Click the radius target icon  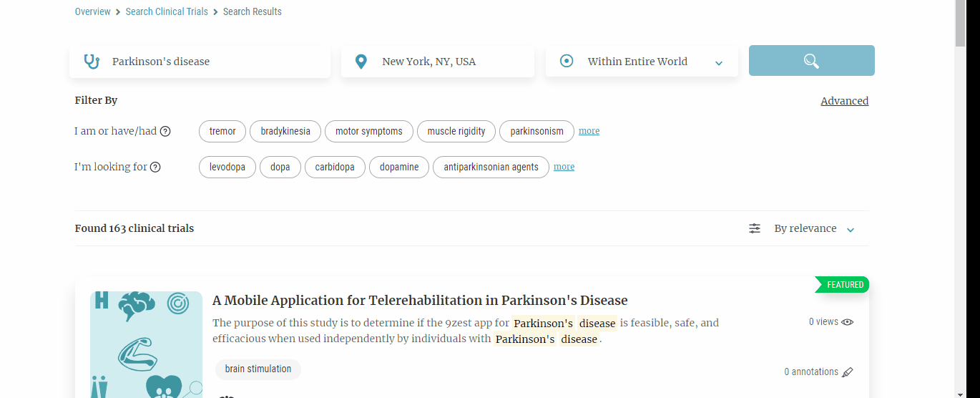(x=567, y=62)
